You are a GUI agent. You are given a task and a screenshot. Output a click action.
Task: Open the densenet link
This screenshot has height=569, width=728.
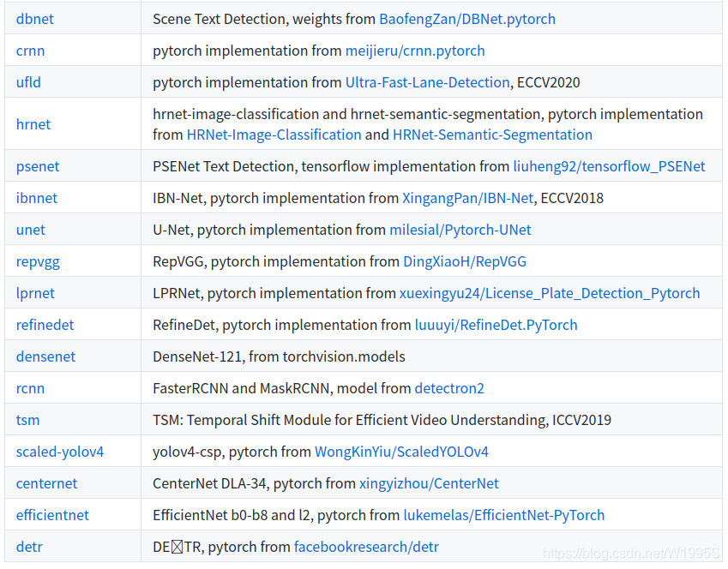click(x=45, y=356)
